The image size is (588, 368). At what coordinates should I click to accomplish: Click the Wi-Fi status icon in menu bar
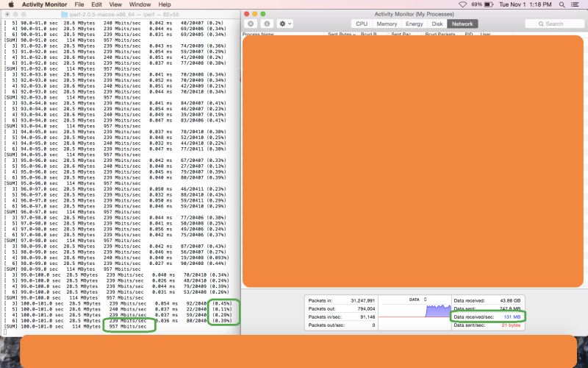(x=463, y=4)
